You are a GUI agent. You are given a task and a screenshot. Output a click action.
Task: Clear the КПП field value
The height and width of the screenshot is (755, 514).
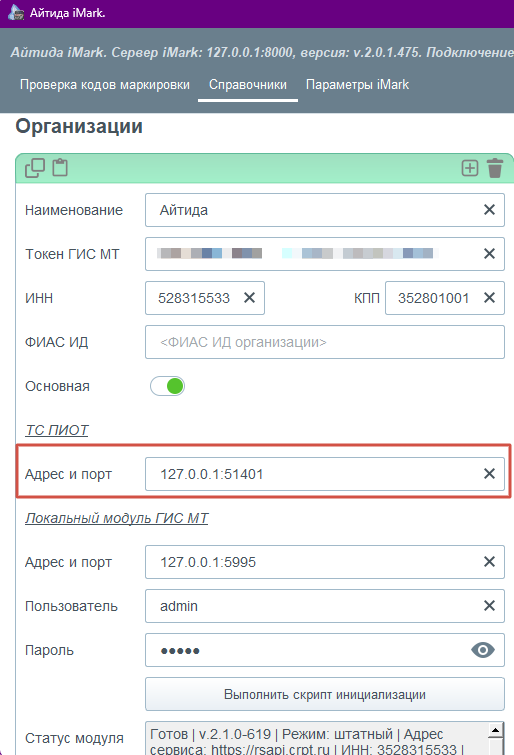pos(489,298)
